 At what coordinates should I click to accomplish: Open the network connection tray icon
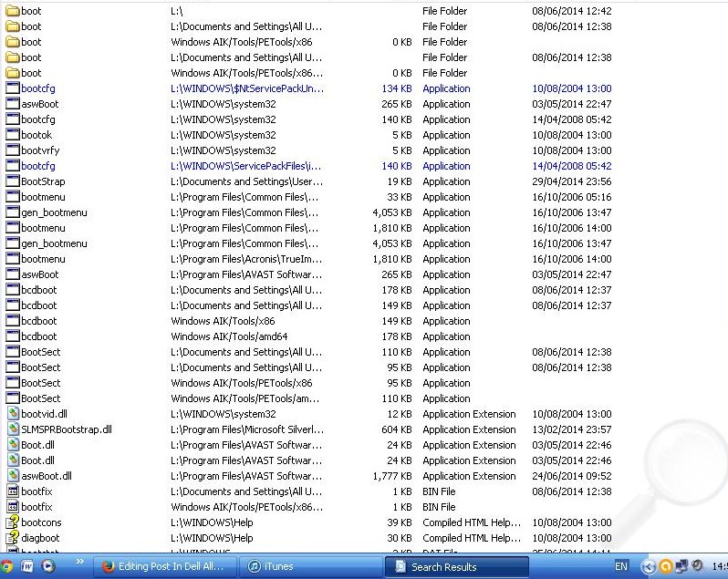click(x=681, y=566)
